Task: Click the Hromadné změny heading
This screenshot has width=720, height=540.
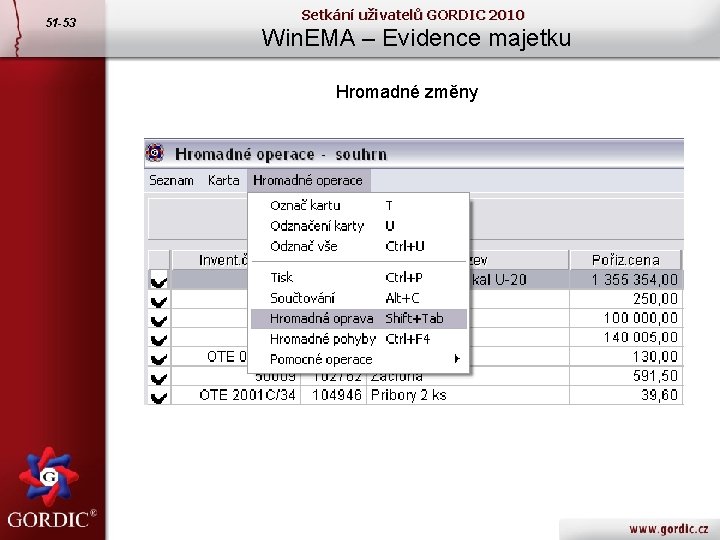Action: [x=407, y=92]
